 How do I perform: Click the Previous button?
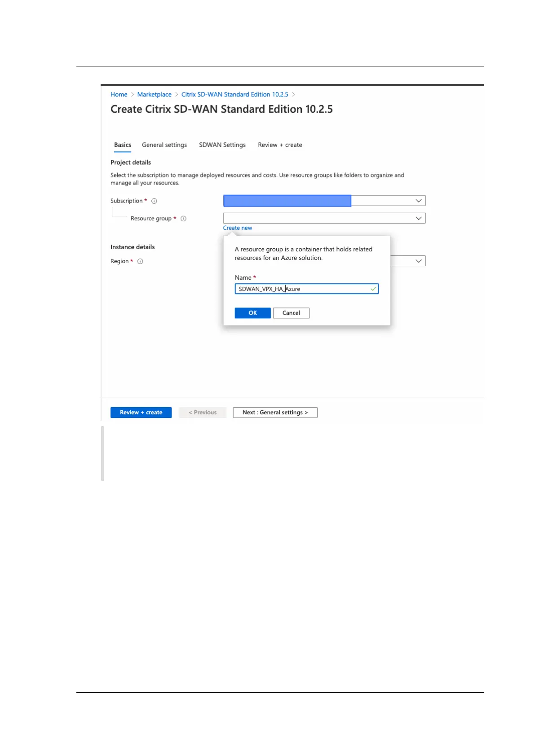[x=203, y=413]
